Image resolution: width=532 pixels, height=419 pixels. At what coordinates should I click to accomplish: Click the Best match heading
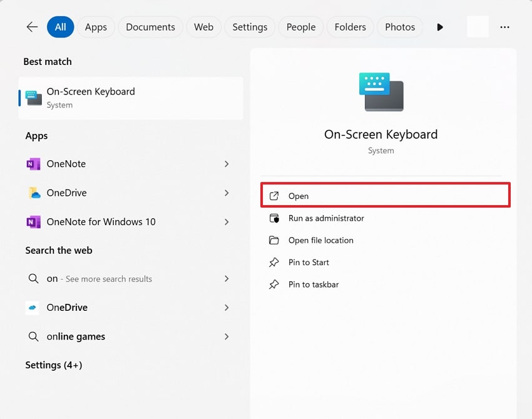coord(48,62)
